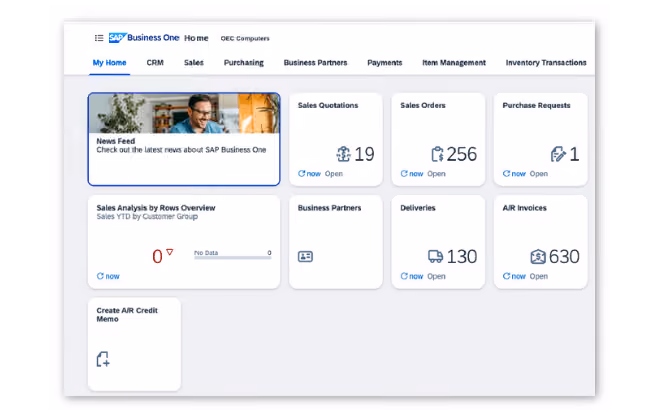This screenshot has width=660, height=415.
Task: Select the Inventory Transactions tab
Action: coord(546,63)
